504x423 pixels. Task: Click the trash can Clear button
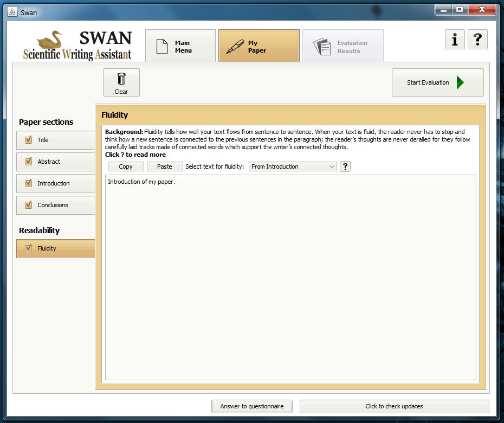click(x=121, y=82)
